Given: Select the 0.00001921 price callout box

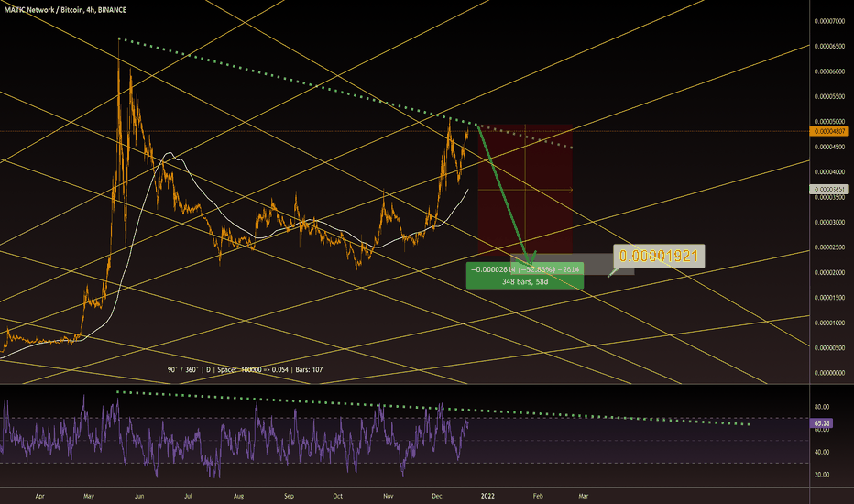Looking at the screenshot, I should 659,256.
